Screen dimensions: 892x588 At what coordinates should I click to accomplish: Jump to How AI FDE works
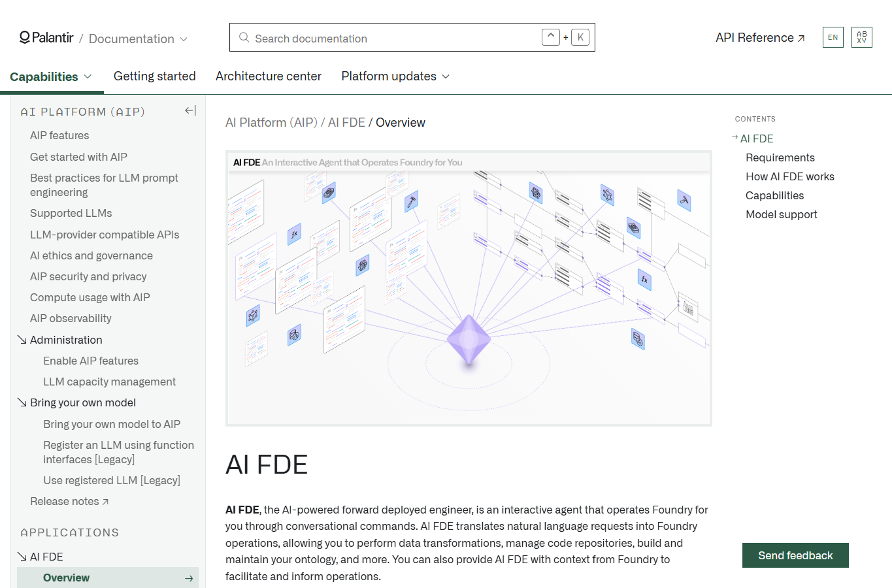pyautogui.click(x=790, y=176)
